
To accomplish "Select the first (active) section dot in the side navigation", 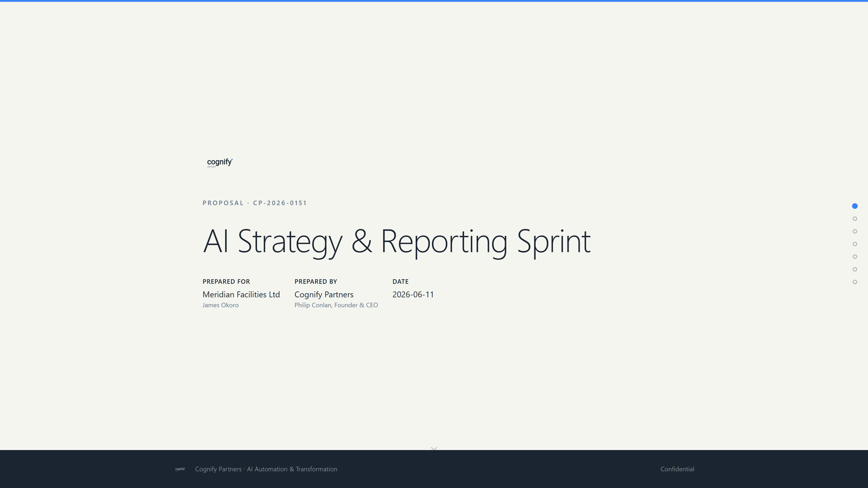I will 855,206.
